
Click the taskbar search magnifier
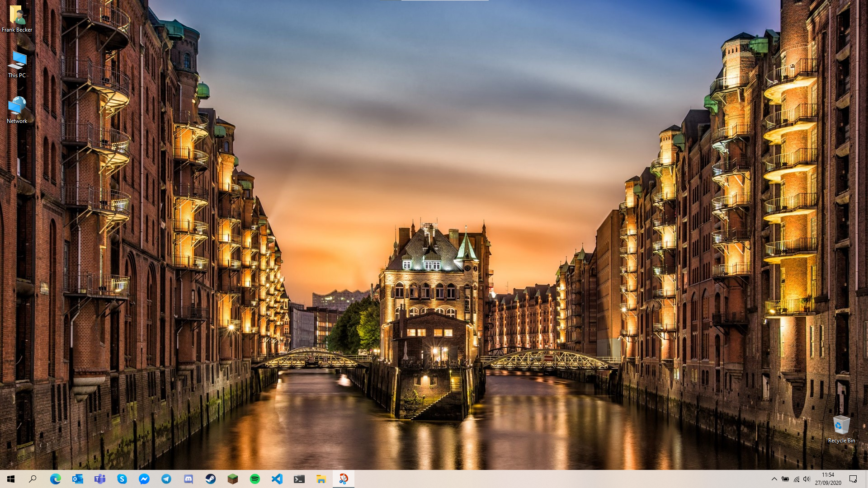(x=33, y=479)
